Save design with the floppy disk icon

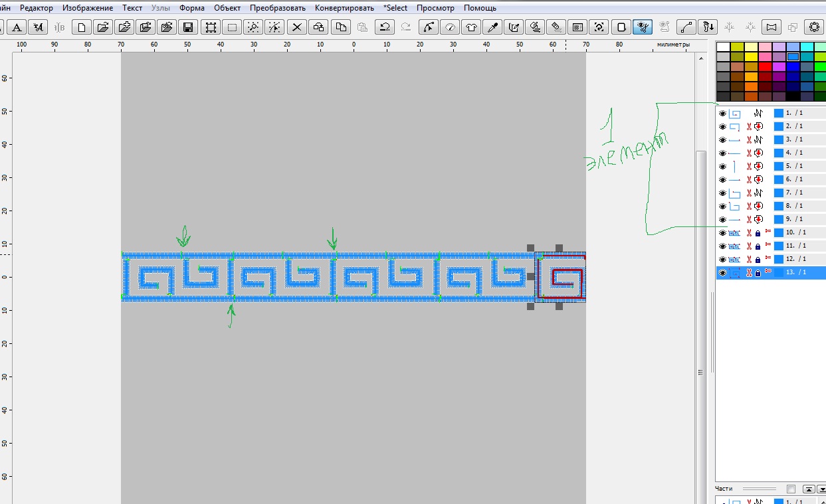(x=188, y=27)
